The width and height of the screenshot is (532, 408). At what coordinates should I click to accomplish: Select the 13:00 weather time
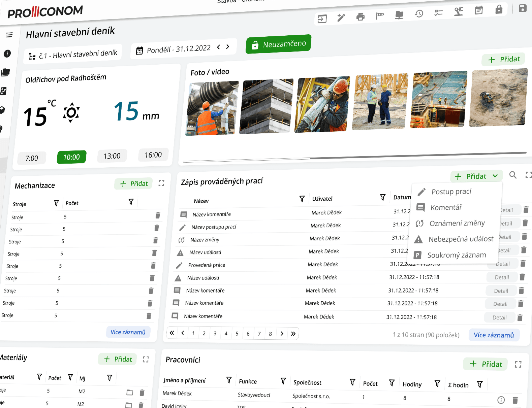tap(112, 156)
